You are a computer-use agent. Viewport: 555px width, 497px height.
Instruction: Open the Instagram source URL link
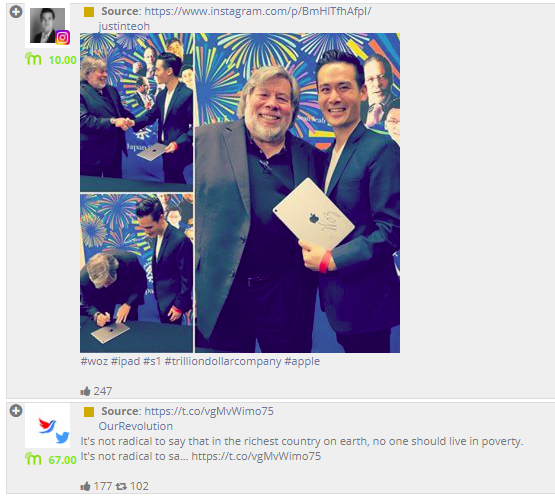click(258, 11)
